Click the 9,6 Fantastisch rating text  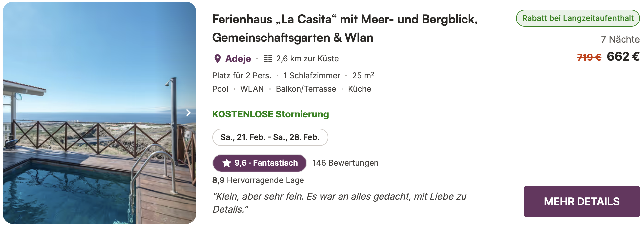pos(266,163)
